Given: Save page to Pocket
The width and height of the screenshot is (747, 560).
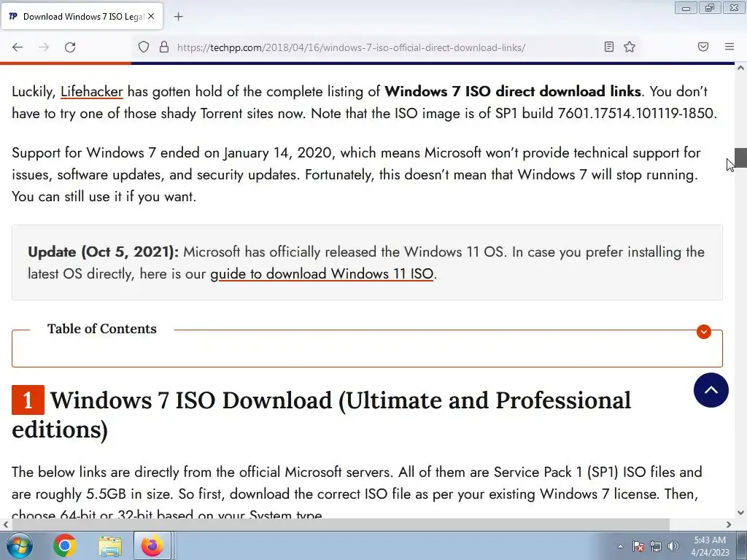Looking at the screenshot, I should point(703,47).
